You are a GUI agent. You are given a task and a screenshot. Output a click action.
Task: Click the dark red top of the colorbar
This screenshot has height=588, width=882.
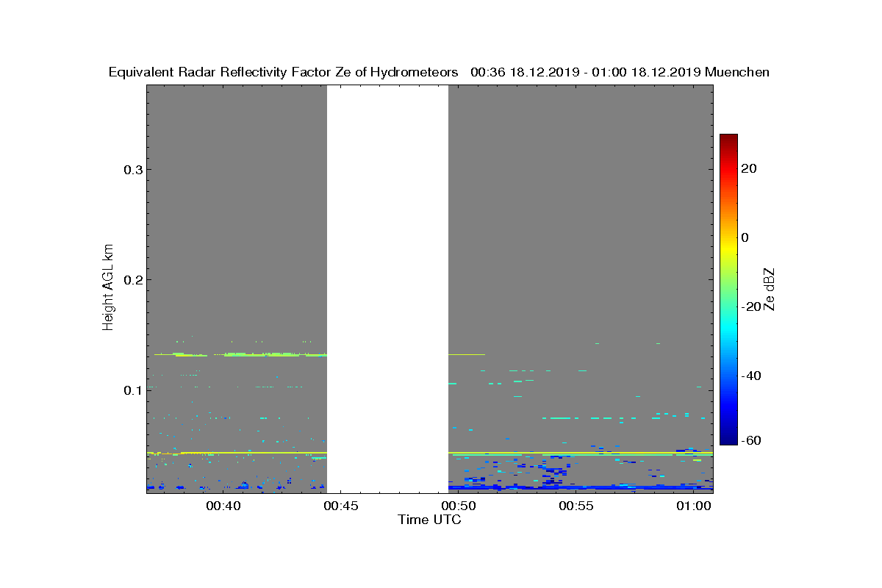(x=728, y=138)
